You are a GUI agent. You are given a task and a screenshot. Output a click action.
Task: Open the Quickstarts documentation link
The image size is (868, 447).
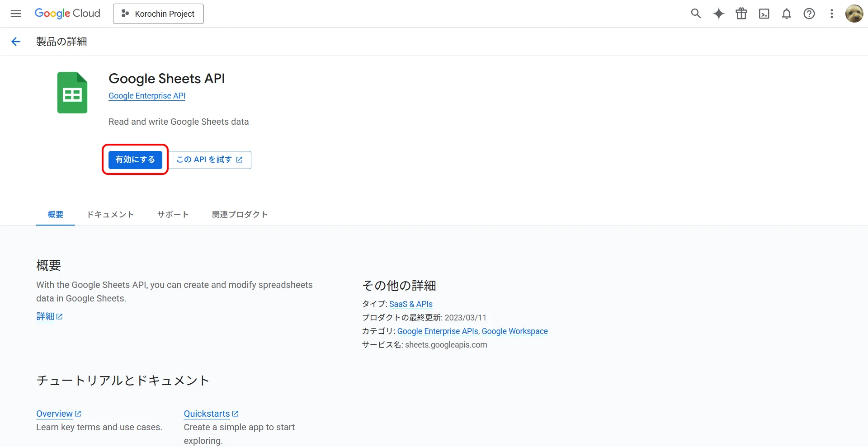[207, 414]
